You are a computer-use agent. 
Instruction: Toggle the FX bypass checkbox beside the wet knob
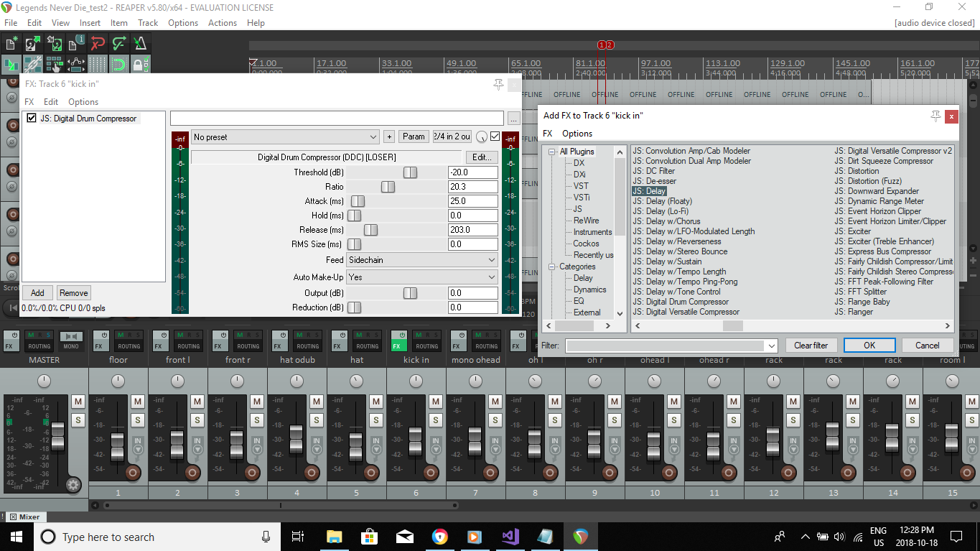click(495, 136)
